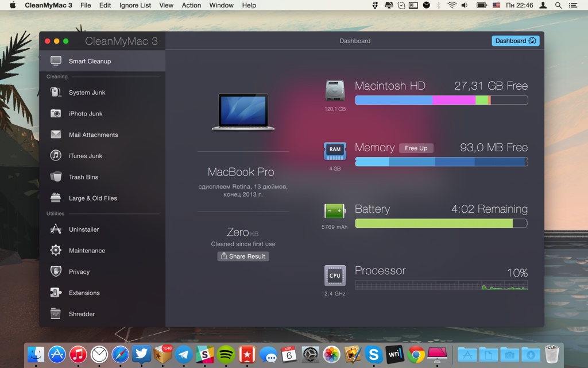Click the "27,31 GB Free" disk value
588x368 pixels.
[491, 86]
